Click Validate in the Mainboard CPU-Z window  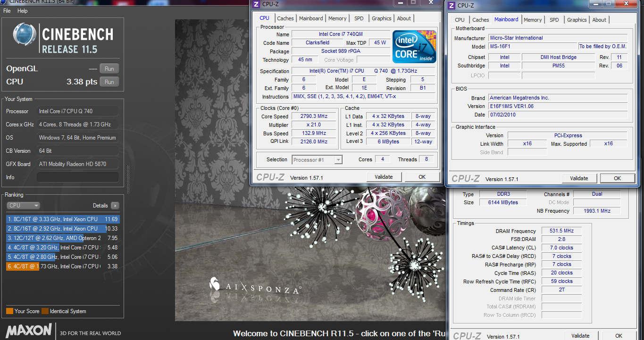[579, 178]
